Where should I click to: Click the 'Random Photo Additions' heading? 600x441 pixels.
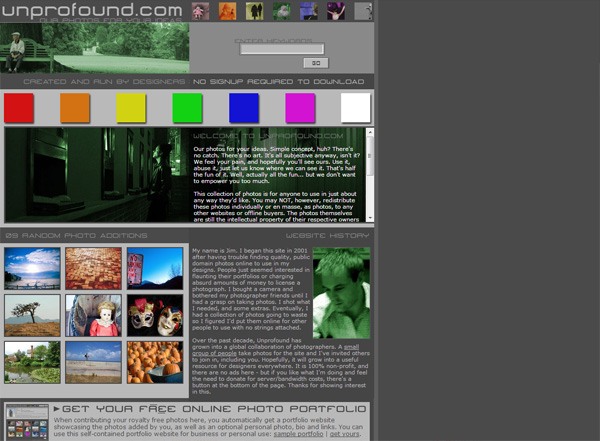[77, 235]
